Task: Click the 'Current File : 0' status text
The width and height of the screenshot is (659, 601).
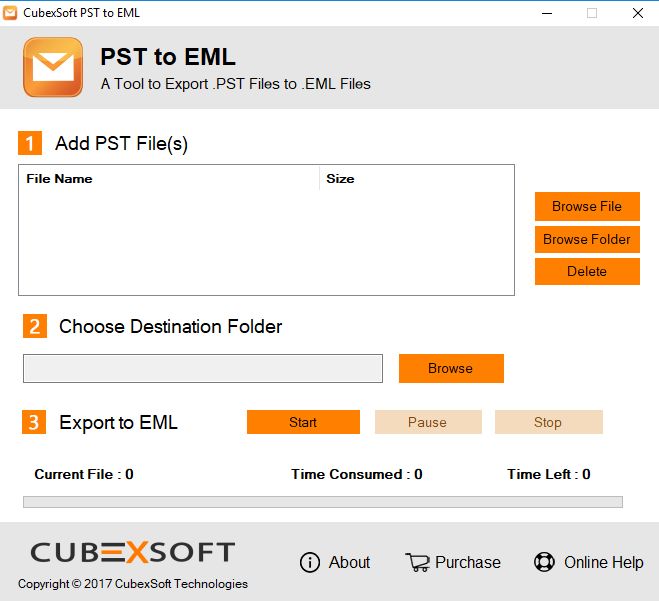Action: (84, 474)
